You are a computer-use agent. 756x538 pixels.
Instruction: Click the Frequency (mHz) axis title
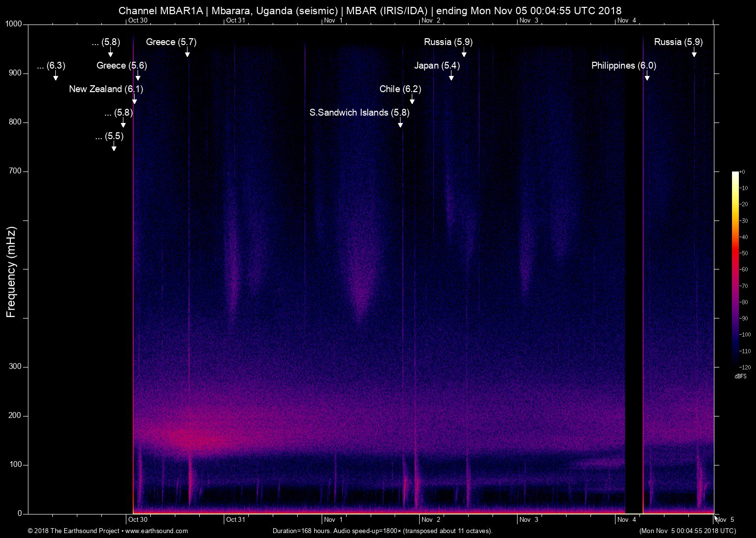pyautogui.click(x=11, y=272)
